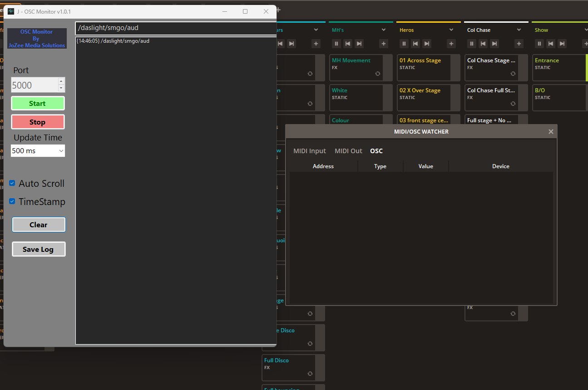Image resolution: width=588 pixels, height=390 pixels.
Task: Click the Save Log button
Action: click(39, 249)
